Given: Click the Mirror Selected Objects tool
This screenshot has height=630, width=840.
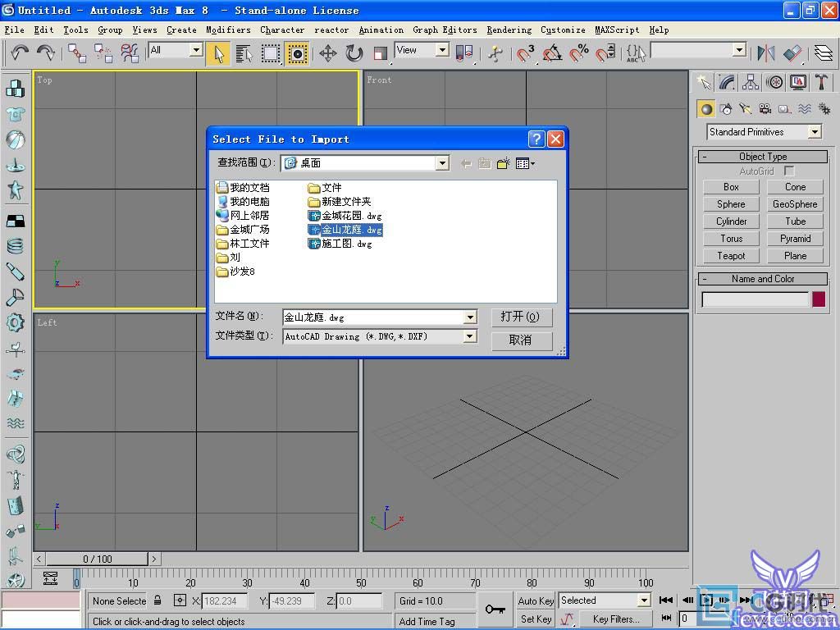Looking at the screenshot, I should pyautogui.click(x=765, y=53).
